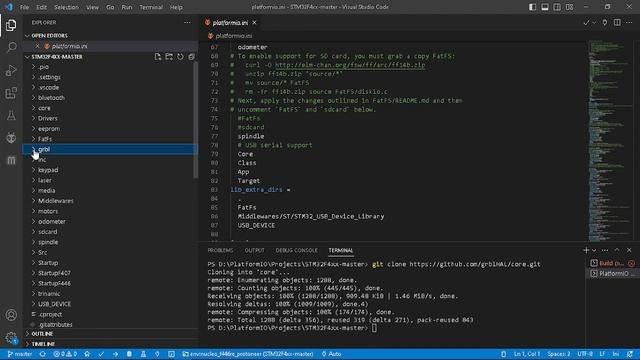Open the Testing beaker view
640x360 pixels.
click(x=11, y=116)
